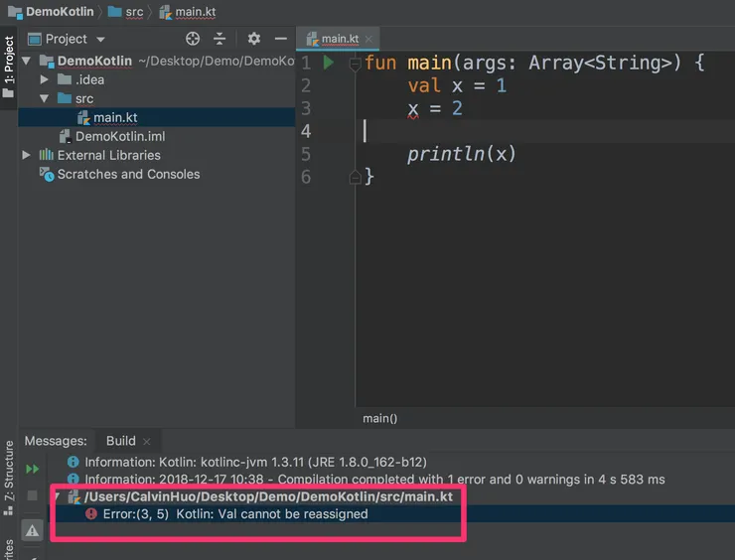Hide the Project panel with minimize dash

[280, 39]
